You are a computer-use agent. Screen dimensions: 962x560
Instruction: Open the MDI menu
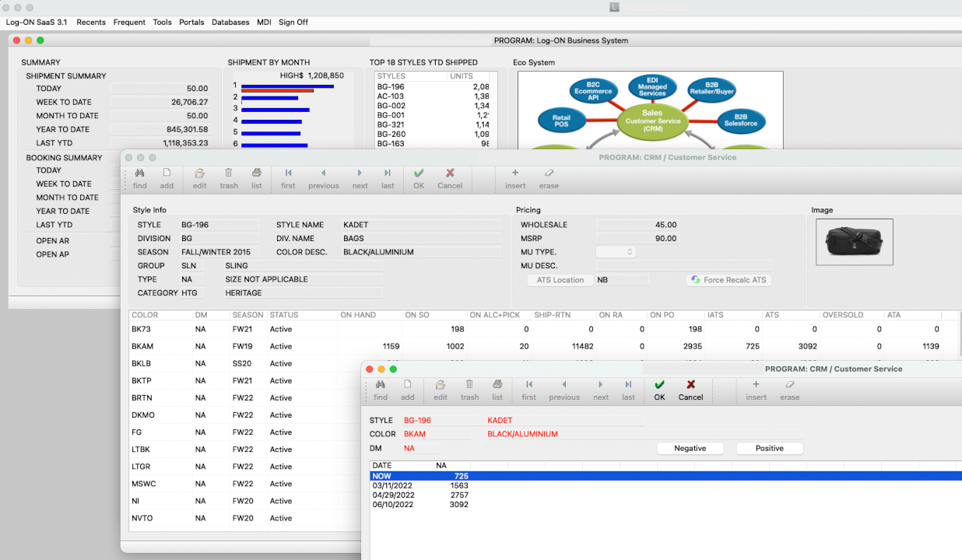[264, 23]
